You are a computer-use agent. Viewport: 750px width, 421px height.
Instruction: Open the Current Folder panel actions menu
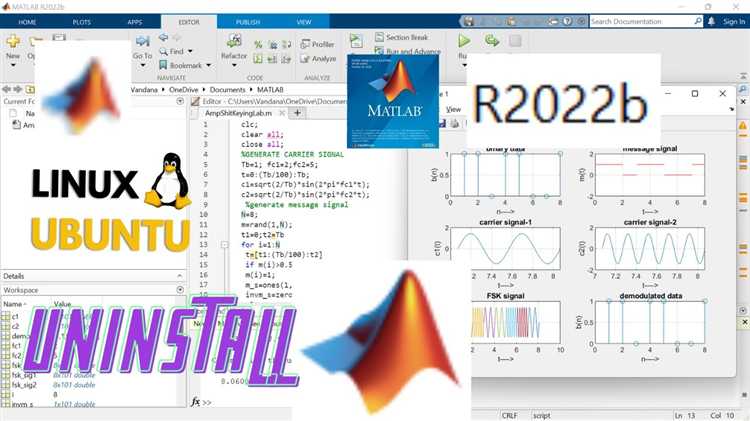(180, 101)
